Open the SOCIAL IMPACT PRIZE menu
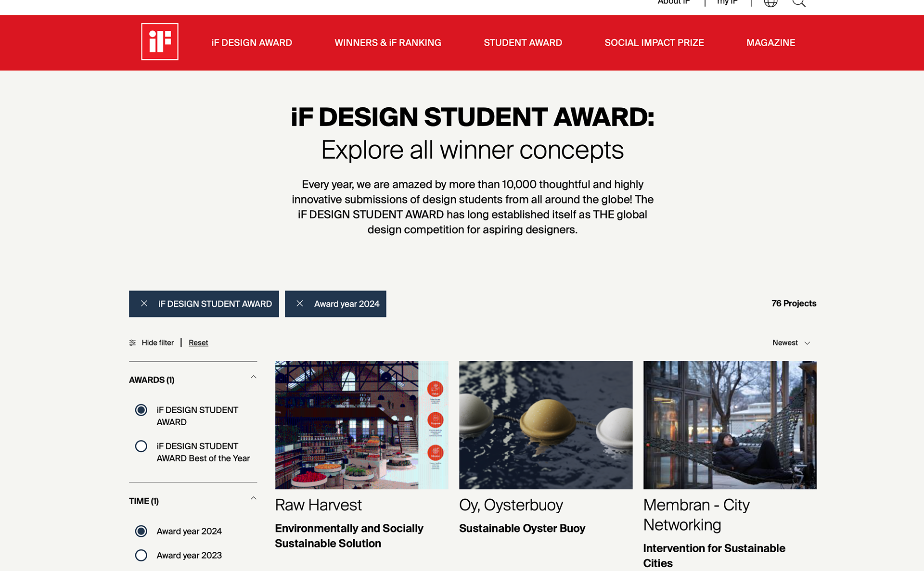The width and height of the screenshot is (924, 571). (x=654, y=43)
